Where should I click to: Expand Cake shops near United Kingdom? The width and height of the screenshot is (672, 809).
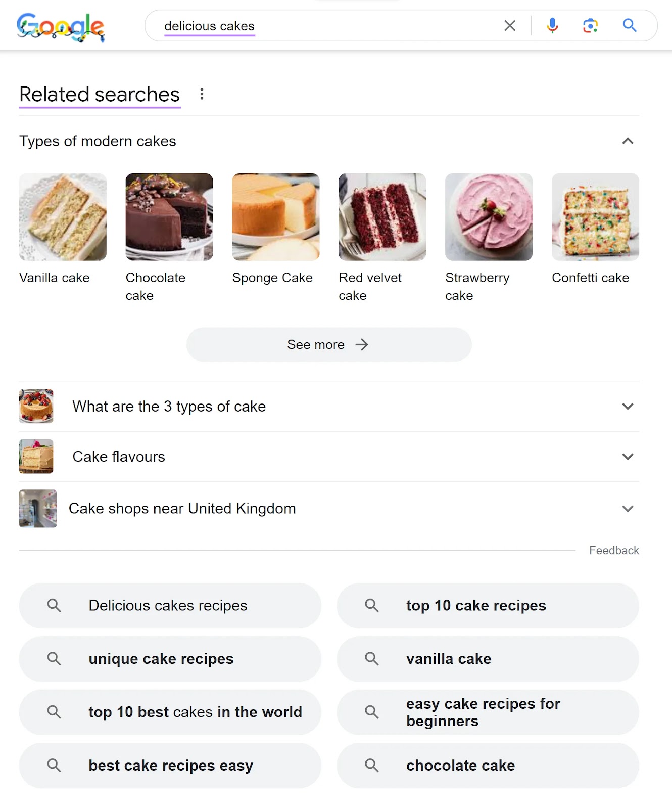[x=627, y=509]
